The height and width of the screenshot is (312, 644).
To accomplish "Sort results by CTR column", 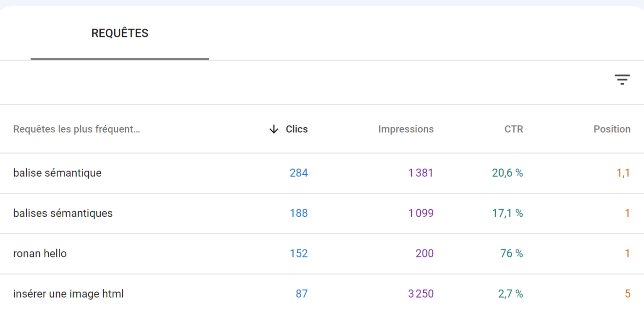I will (514, 129).
